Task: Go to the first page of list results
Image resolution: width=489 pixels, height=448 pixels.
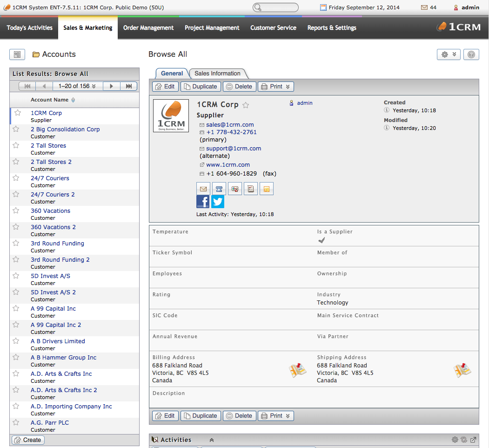Action: (x=27, y=86)
